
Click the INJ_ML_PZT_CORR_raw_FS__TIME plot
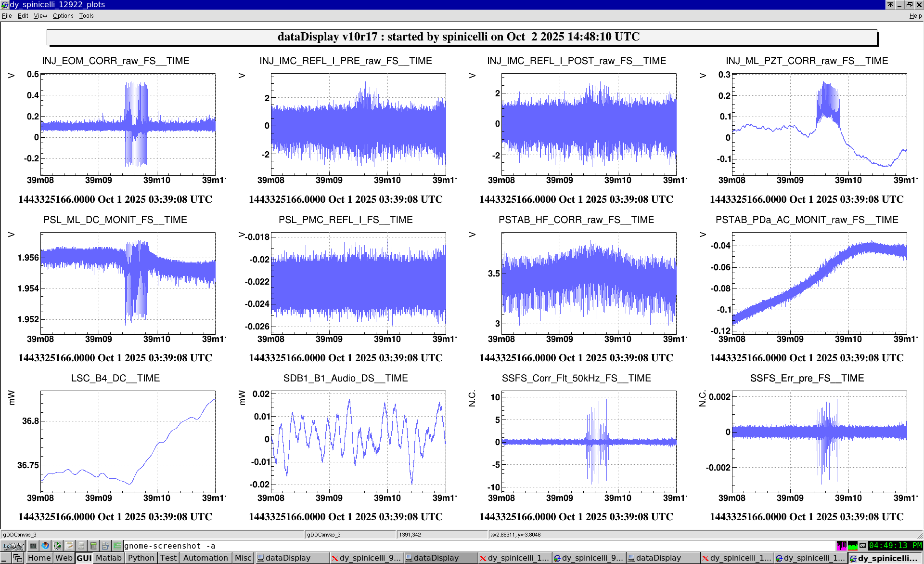[819, 124]
